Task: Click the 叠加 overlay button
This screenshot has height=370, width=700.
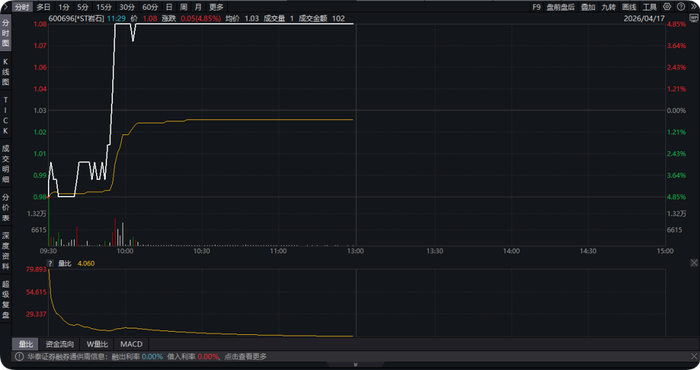Action: pos(588,7)
